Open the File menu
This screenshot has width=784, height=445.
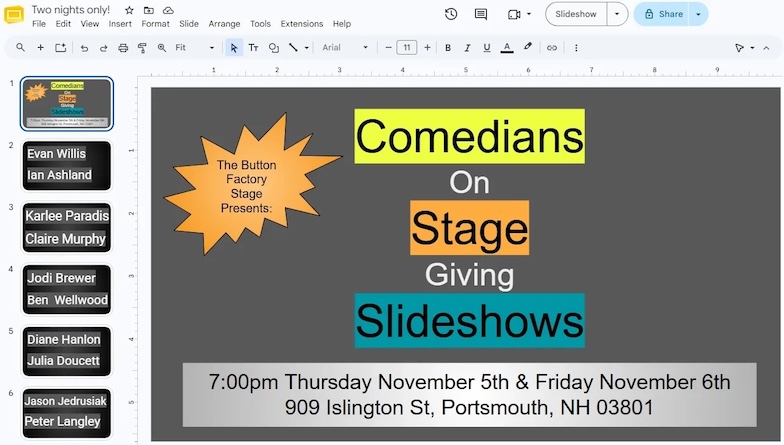[x=38, y=24]
